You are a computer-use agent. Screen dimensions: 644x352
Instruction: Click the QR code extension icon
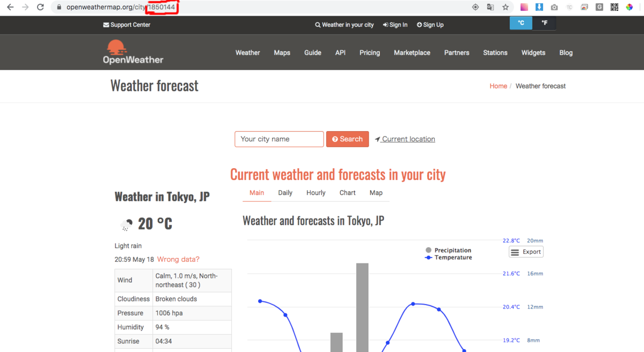[614, 8]
